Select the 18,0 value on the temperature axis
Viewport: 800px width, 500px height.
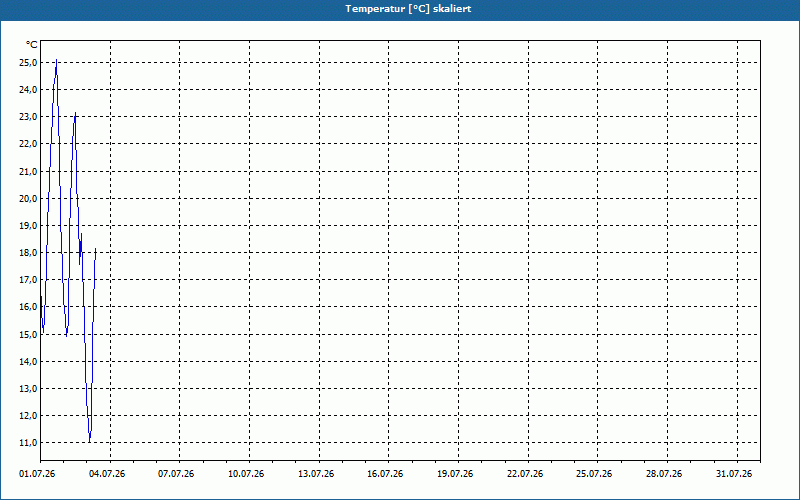(28, 253)
